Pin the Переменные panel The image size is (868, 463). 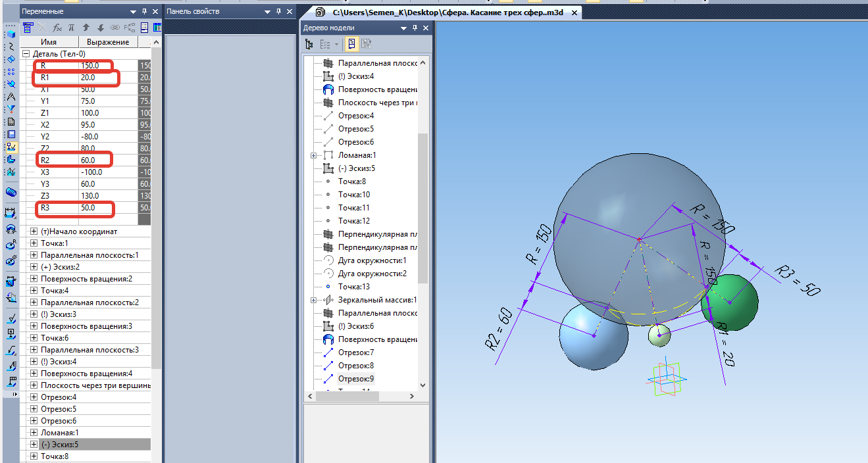coord(144,11)
